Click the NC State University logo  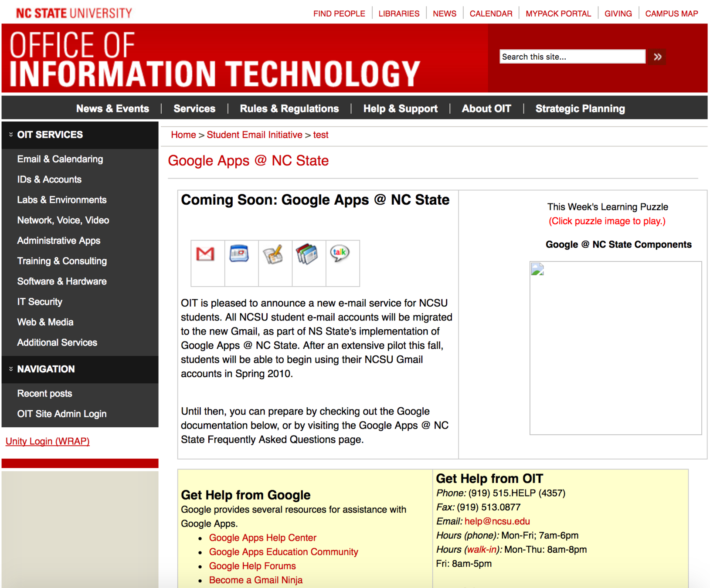click(74, 13)
